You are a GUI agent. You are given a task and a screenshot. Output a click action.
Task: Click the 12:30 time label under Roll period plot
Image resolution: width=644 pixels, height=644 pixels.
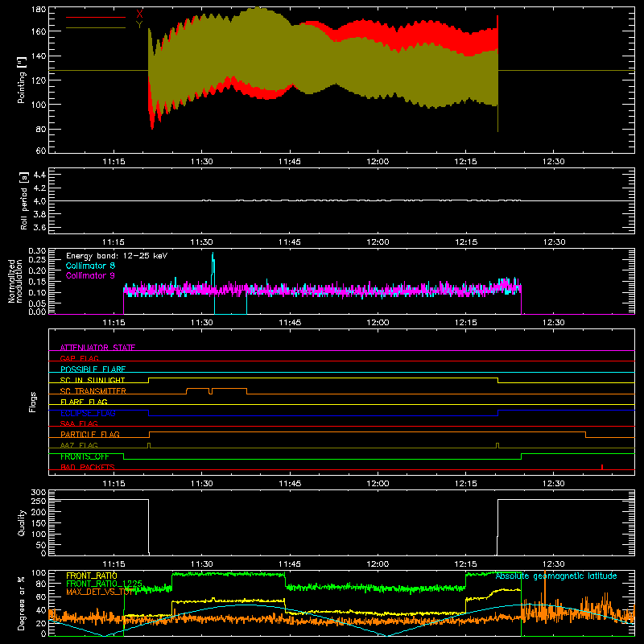coord(554,242)
